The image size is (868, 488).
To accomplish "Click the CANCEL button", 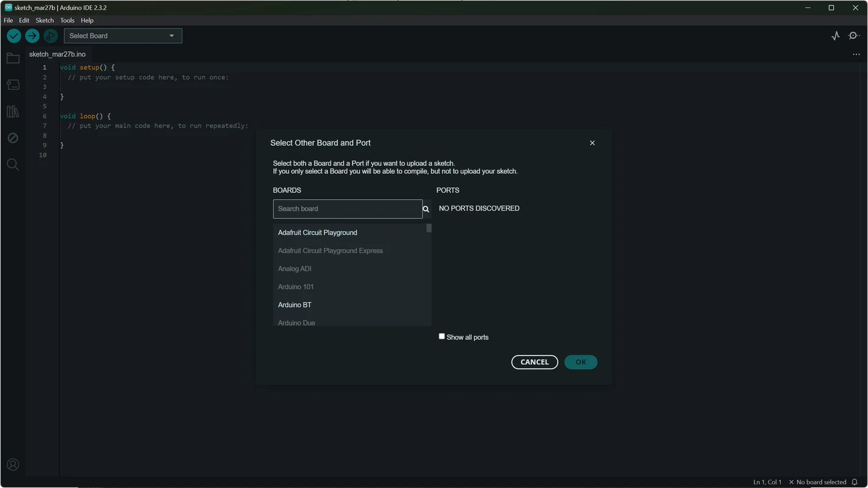I will click(x=535, y=362).
